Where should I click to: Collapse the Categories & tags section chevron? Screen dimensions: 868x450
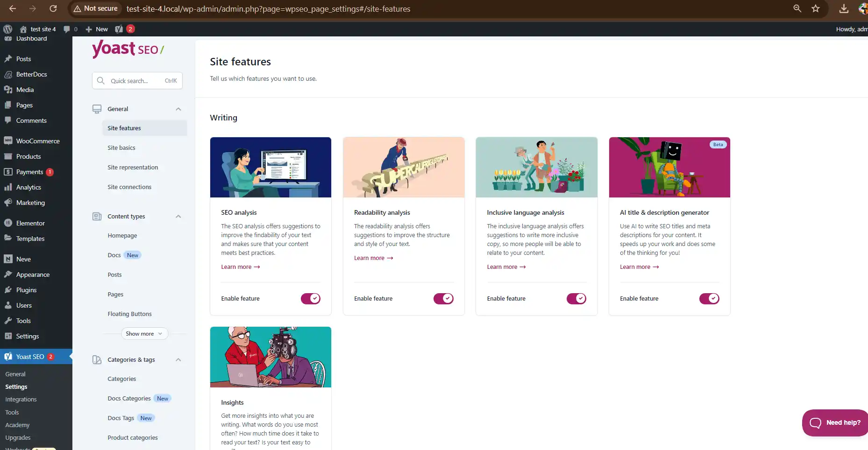[x=178, y=359]
